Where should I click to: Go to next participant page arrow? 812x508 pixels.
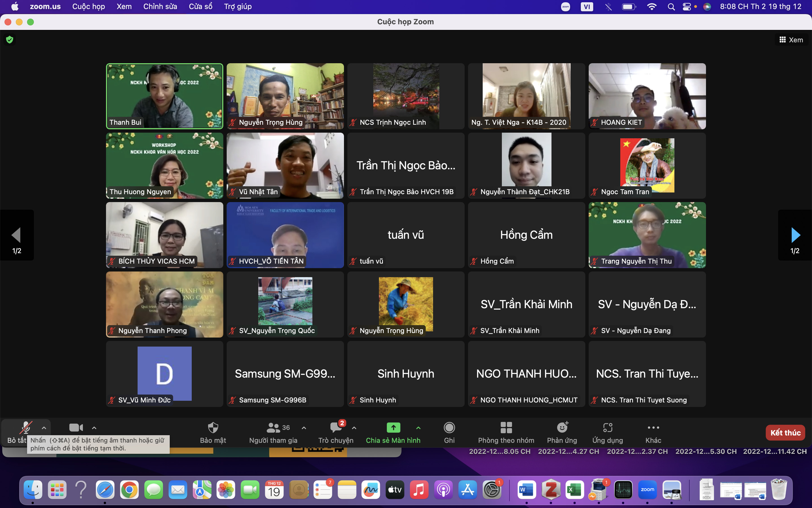(x=795, y=235)
